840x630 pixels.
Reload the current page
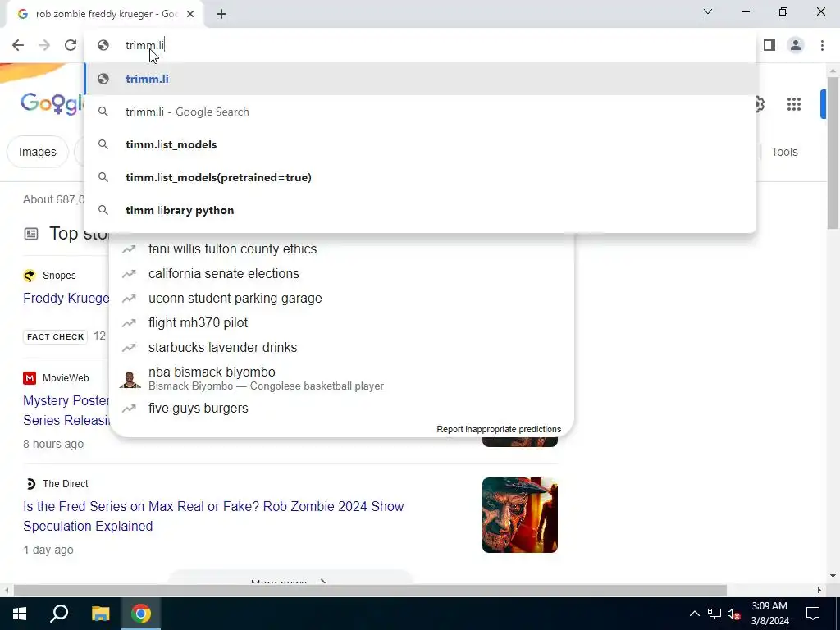[71, 45]
